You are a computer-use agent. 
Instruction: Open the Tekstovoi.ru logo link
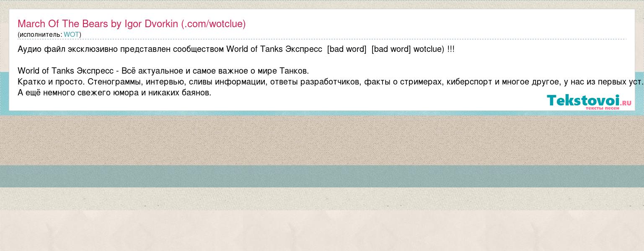click(589, 102)
